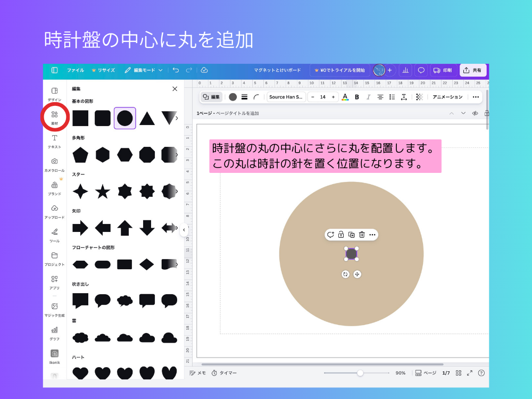The width and height of the screenshot is (532, 399).
Task: Expand the 基本の図形 shapes row with right chevron
Action: click(x=177, y=118)
